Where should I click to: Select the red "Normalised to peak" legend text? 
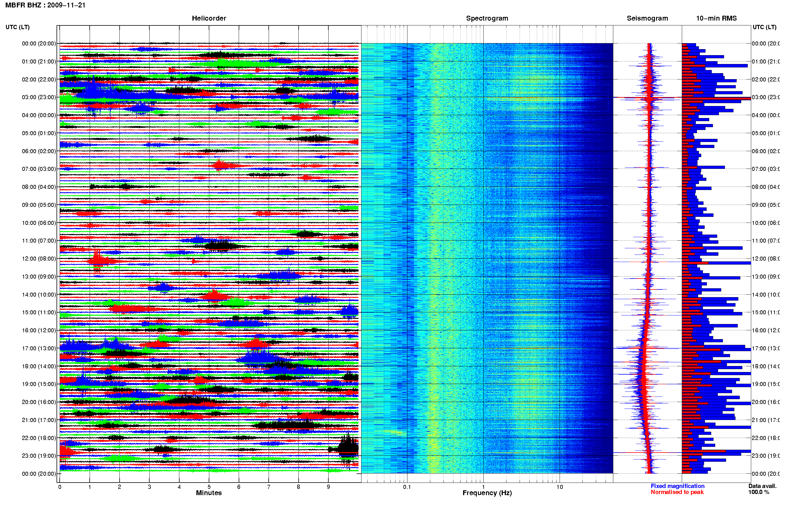[677, 492]
